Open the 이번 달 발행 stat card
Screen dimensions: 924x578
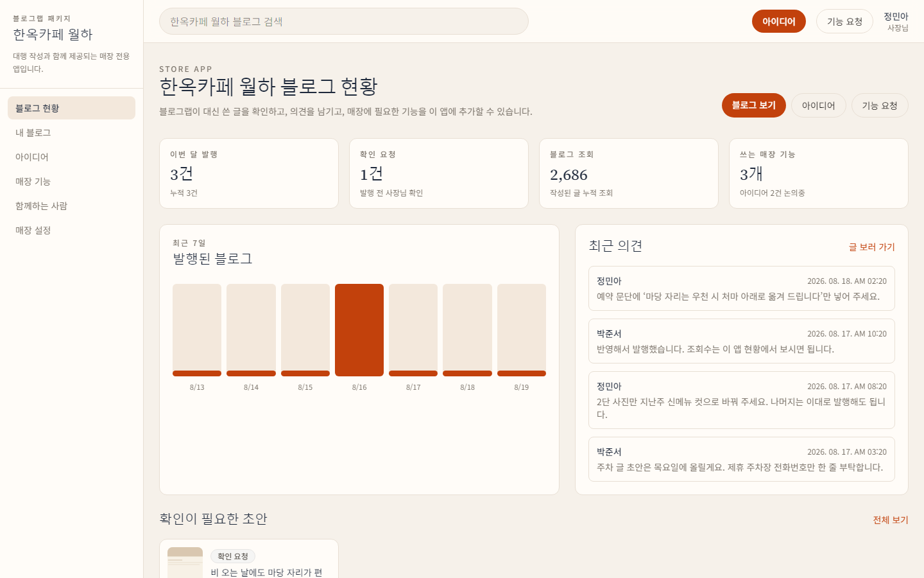(249, 173)
